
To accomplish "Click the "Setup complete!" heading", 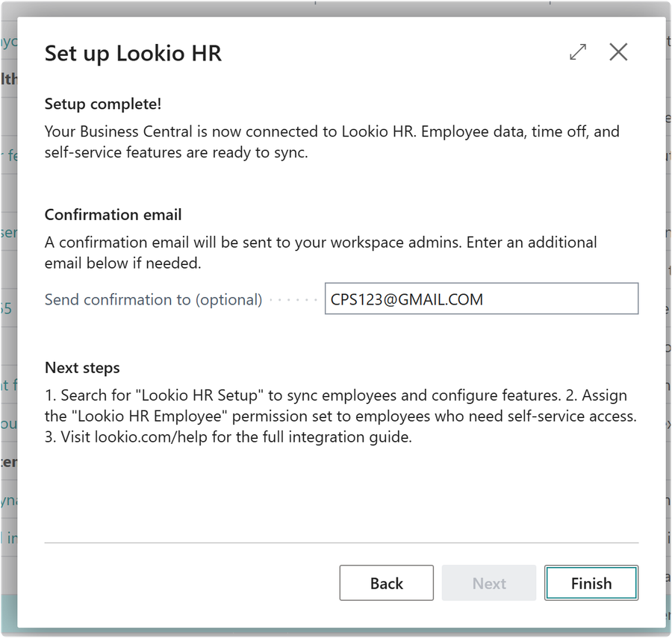I will click(102, 104).
